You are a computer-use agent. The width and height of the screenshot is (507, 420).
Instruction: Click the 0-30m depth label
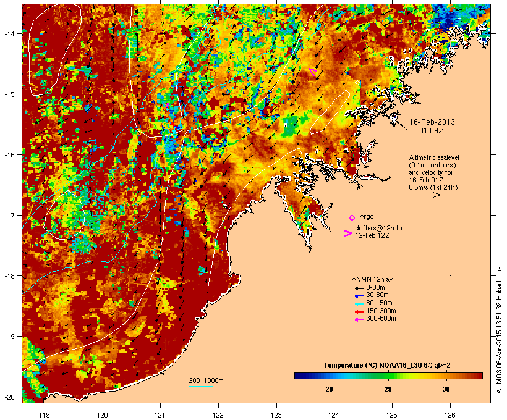coord(375,288)
